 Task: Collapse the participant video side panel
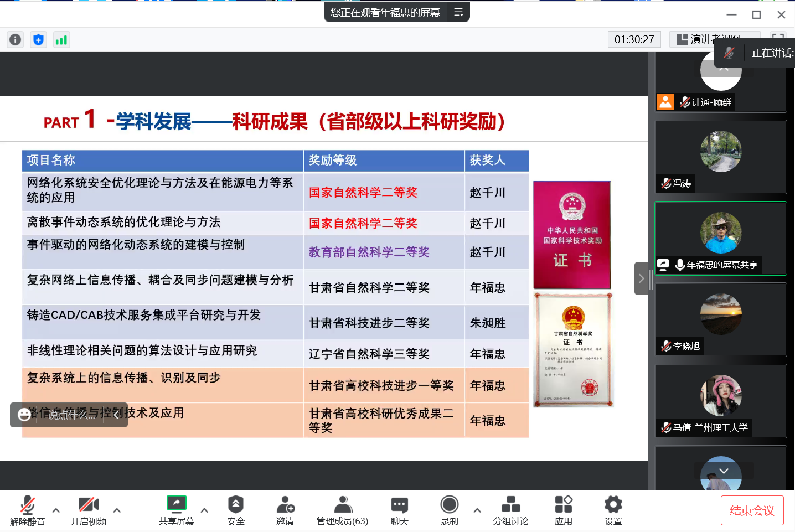coord(641,278)
